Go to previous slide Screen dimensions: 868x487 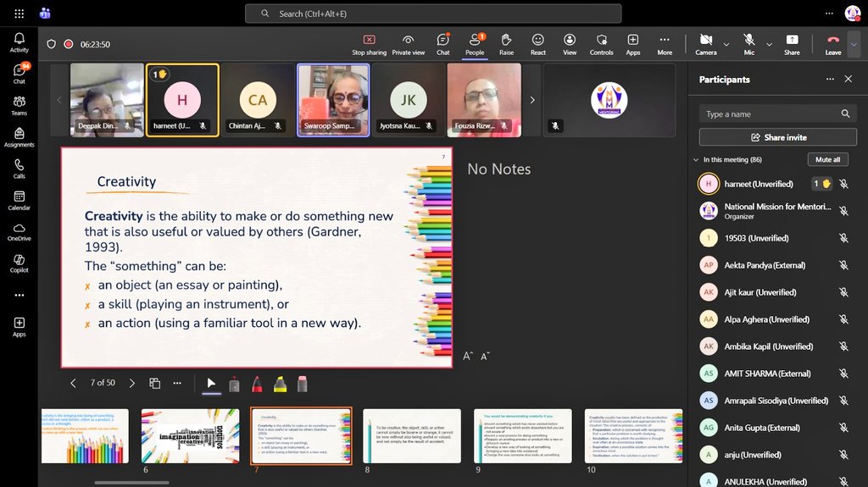point(73,383)
